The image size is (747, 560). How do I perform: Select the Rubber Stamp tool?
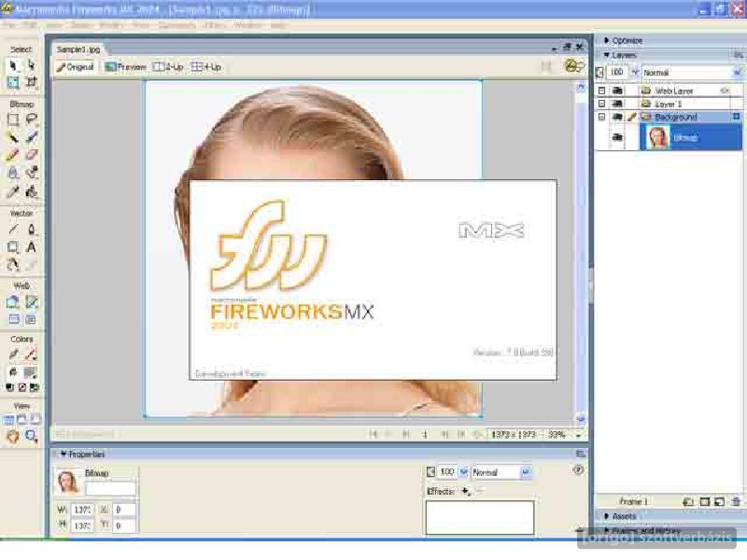point(31,173)
